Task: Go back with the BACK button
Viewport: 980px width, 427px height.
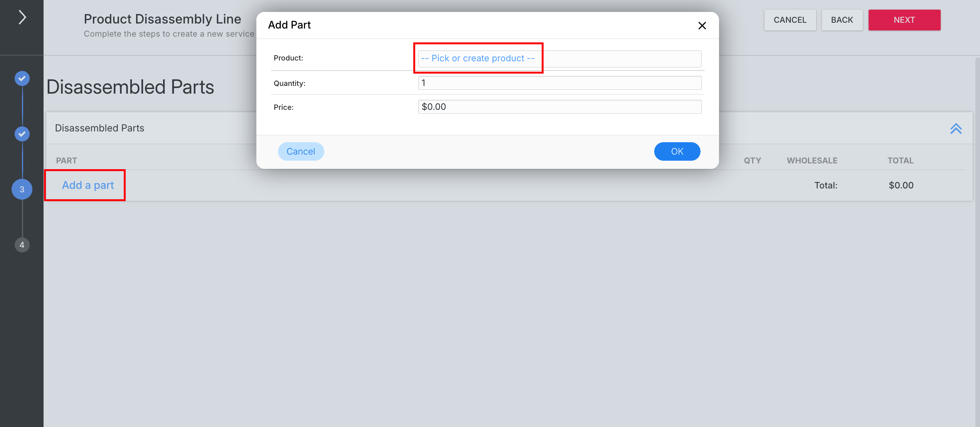Action: coord(842,20)
